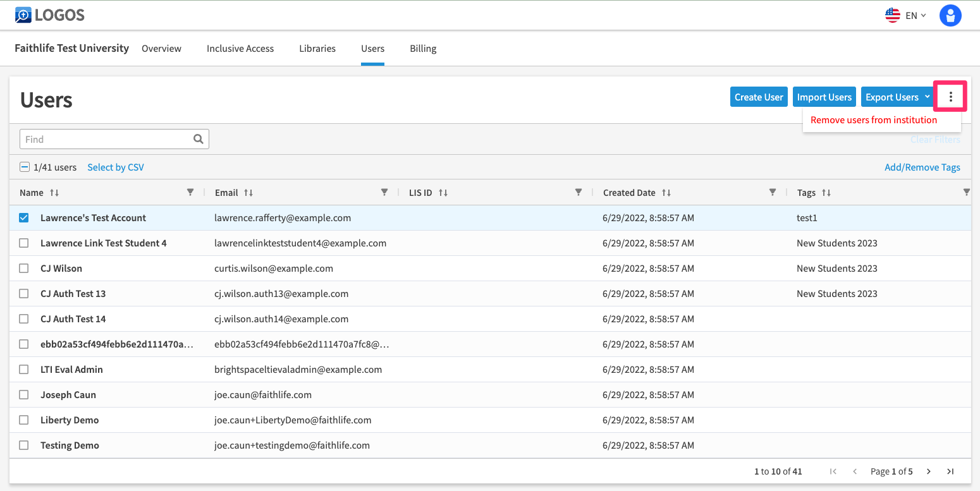The width and height of the screenshot is (980, 491).
Task: Click the Import Users button
Action: (x=824, y=97)
